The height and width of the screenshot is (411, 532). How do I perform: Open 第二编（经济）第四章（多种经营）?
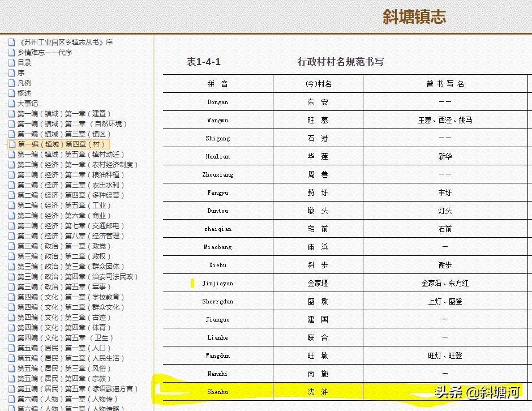[71, 195]
